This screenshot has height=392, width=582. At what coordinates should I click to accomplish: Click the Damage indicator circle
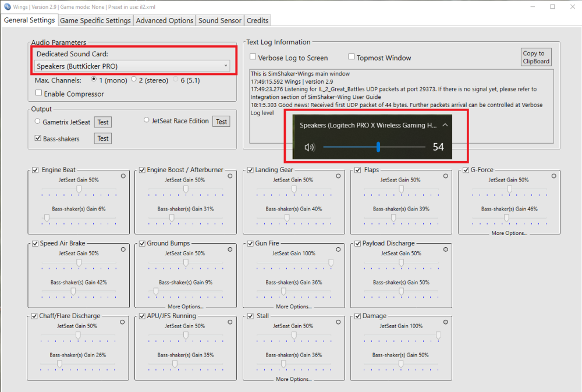(x=445, y=322)
